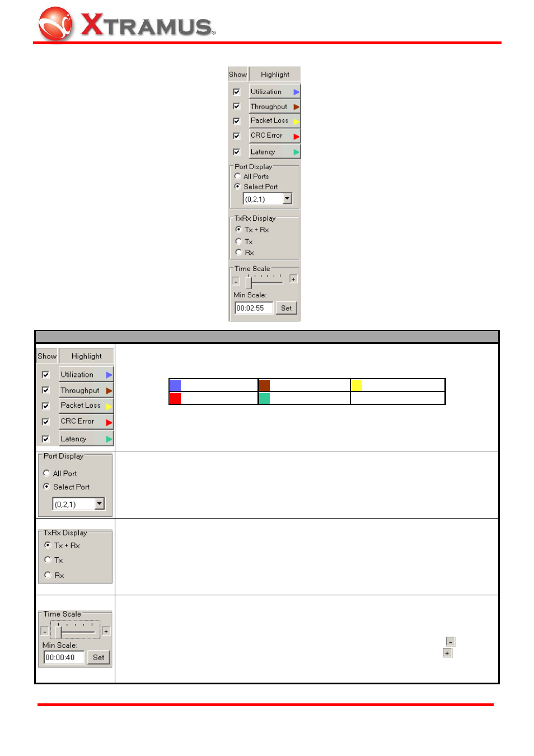Uncheck Packet Loss checkbox in the table panel
The image size is (534, 756).
coord(46,406)
